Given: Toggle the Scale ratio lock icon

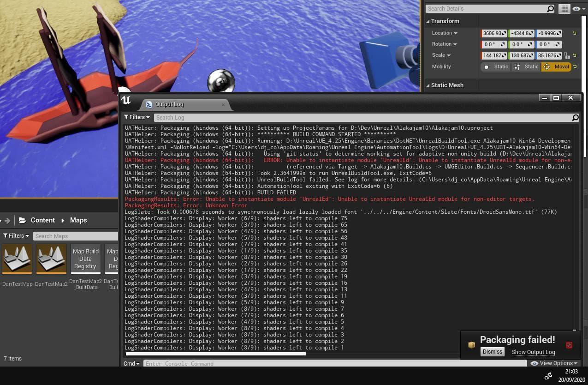Looking at the screenshot, I should [567, 55].
